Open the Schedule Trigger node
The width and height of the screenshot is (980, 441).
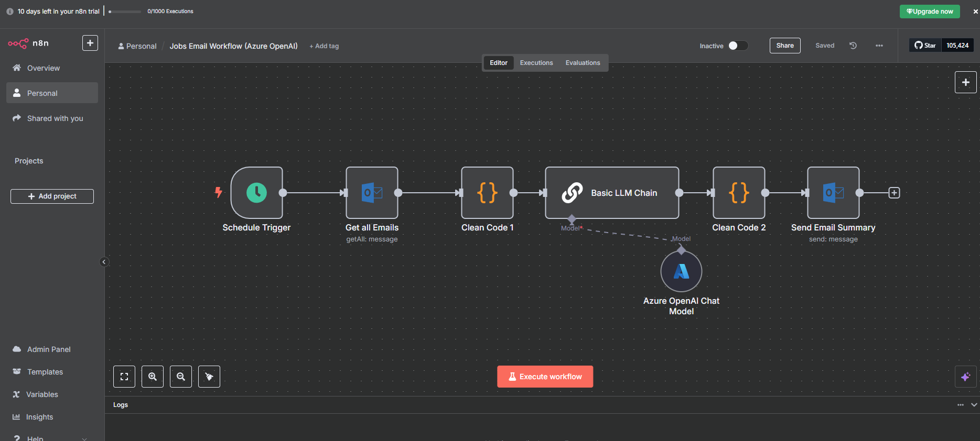coord(256,193)
